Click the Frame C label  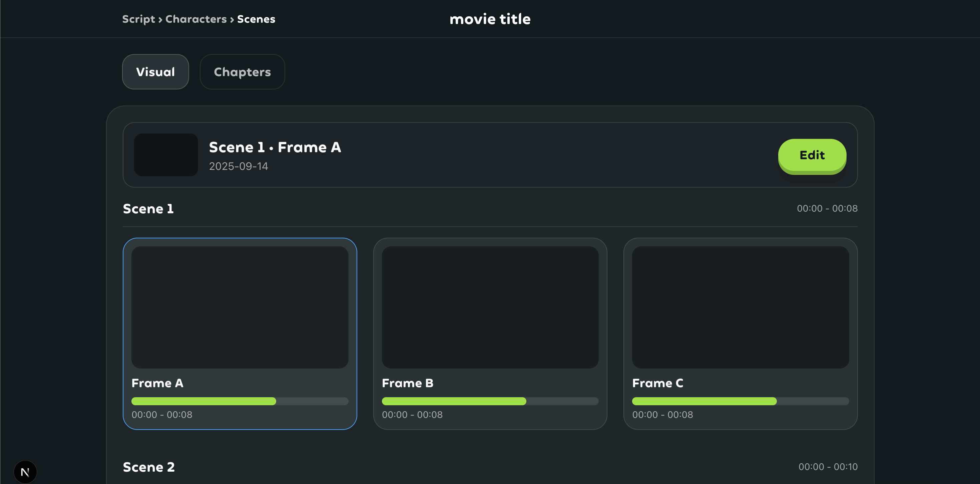[657, 383]
